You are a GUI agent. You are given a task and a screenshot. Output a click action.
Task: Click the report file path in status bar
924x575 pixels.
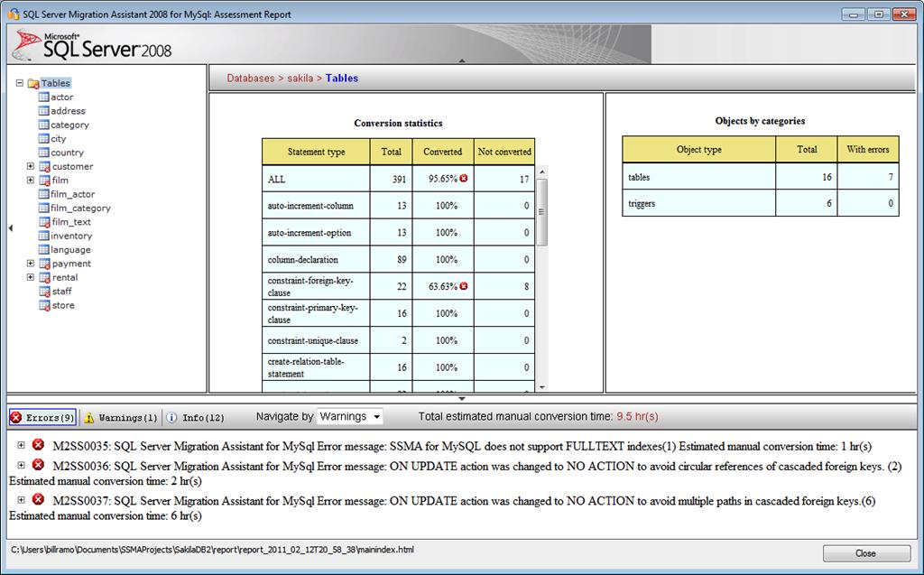point(212,550)
